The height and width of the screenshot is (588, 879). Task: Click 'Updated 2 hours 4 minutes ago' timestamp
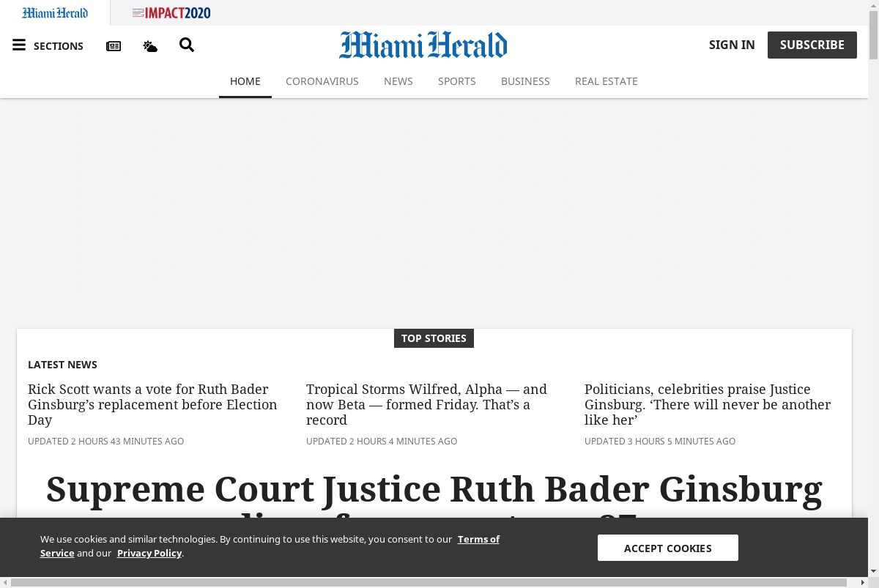[382, 442]
